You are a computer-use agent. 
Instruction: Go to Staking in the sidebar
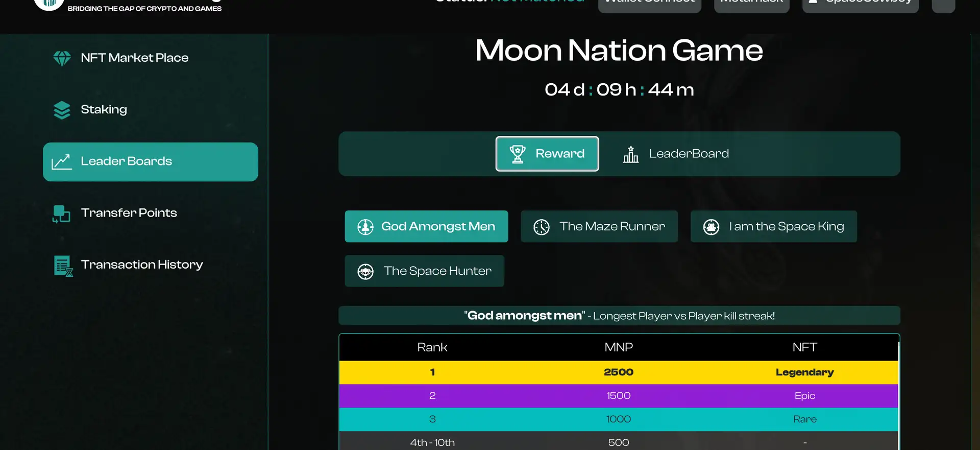104,109
